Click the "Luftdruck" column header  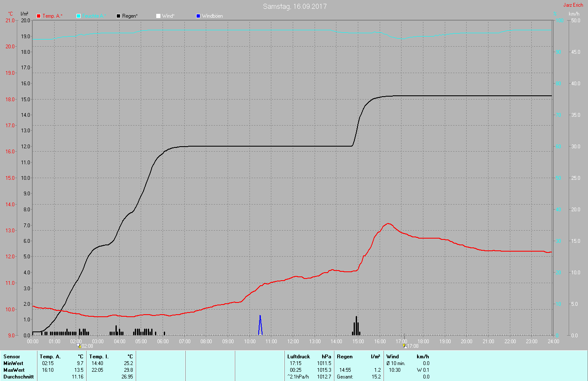299,357
